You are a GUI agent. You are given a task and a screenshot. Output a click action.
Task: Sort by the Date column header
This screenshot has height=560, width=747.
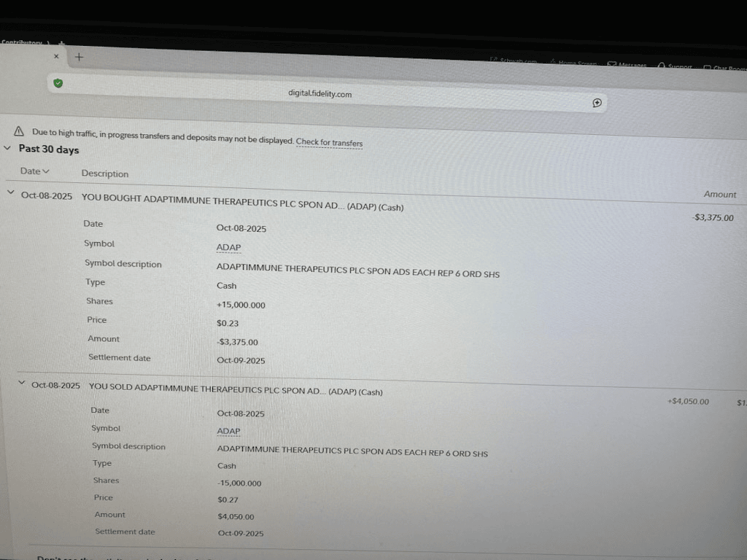(34, 171)
